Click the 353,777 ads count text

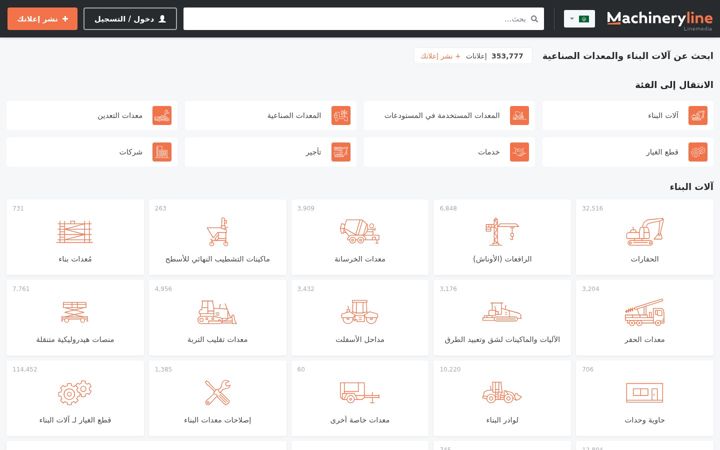coord(507,56)
